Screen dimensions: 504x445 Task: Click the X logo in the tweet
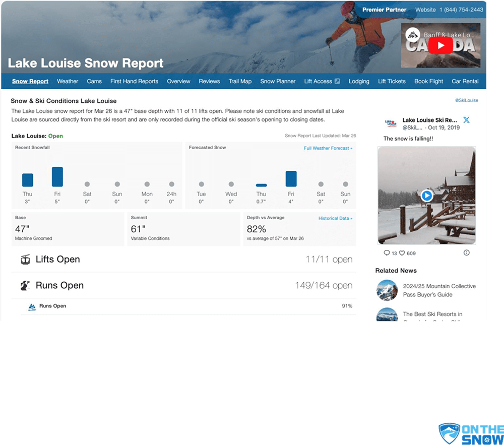coord(466,120)
